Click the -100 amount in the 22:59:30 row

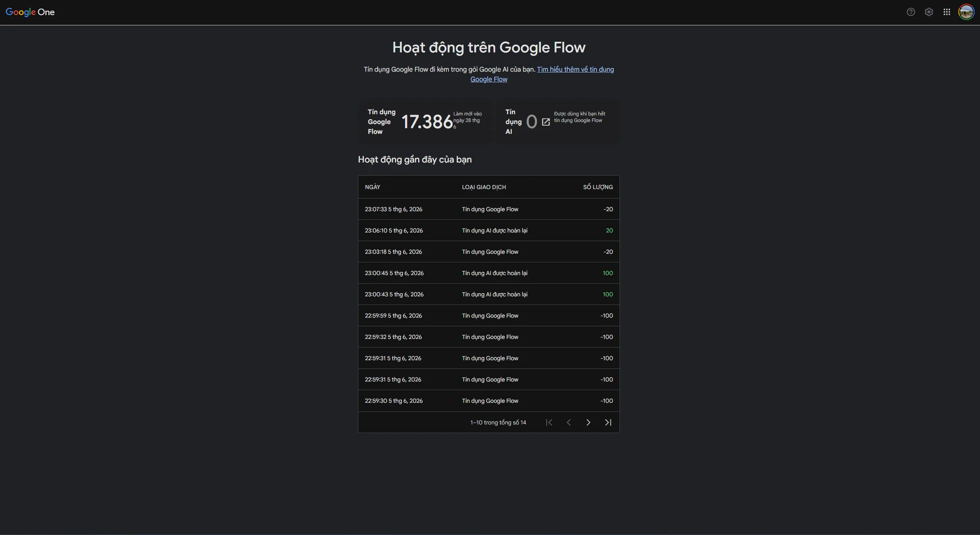[x=606, y=401]
